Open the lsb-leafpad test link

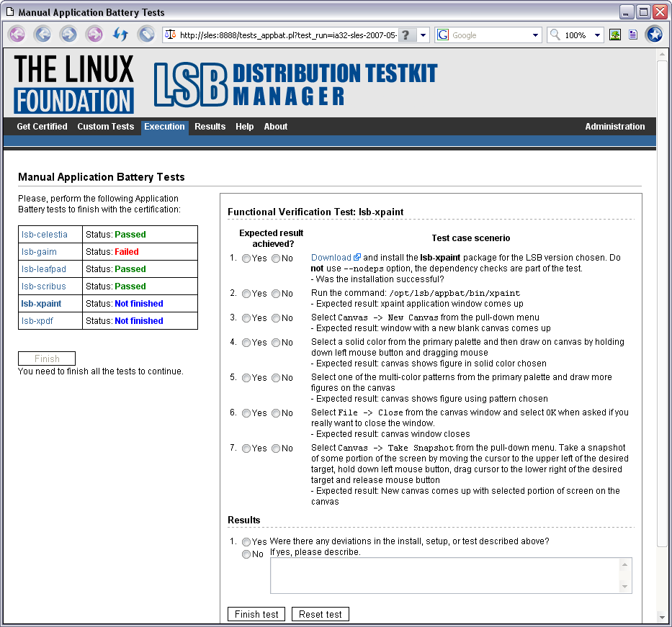pos(44,269)
